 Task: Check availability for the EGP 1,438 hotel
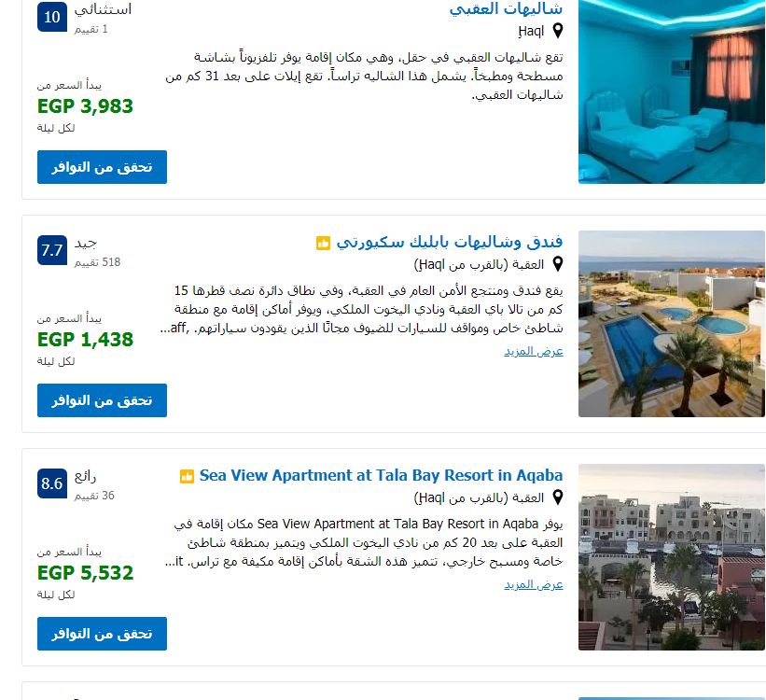102,400
